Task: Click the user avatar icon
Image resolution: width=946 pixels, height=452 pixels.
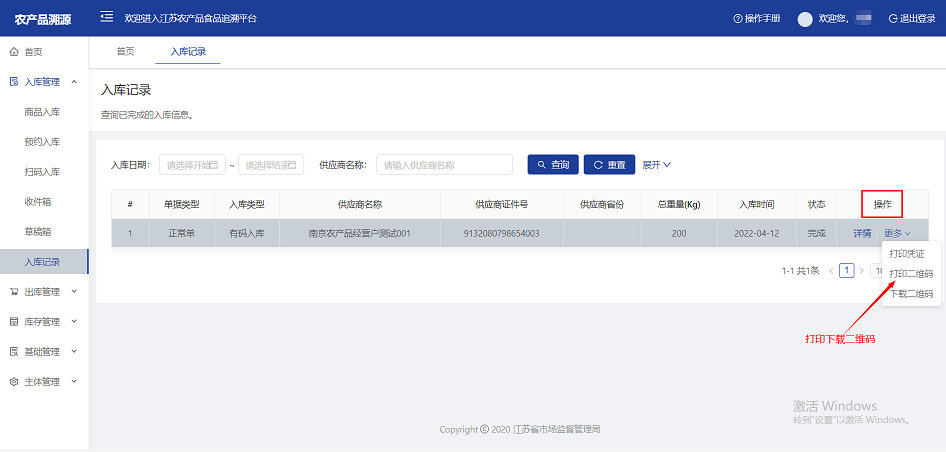Action: click(805, 19)
